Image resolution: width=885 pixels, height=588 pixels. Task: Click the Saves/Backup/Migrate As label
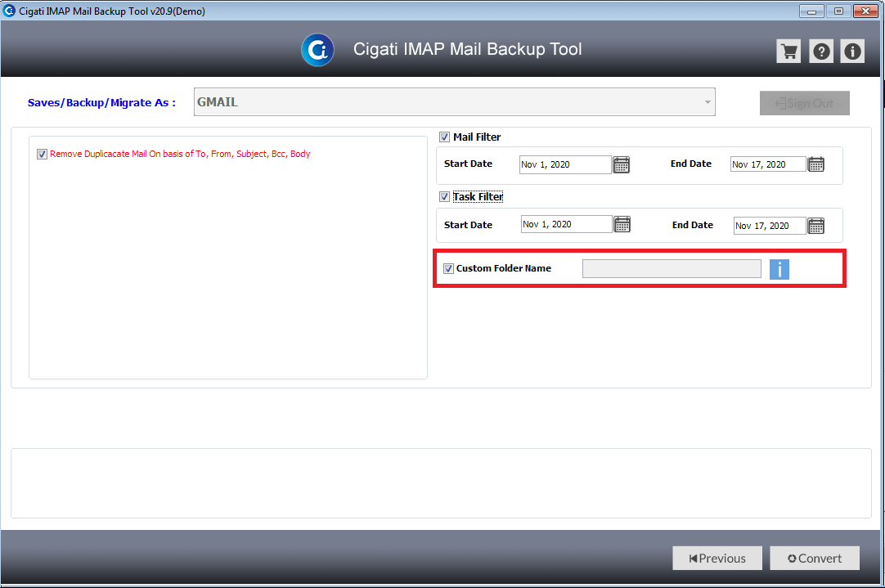(101, 103)
